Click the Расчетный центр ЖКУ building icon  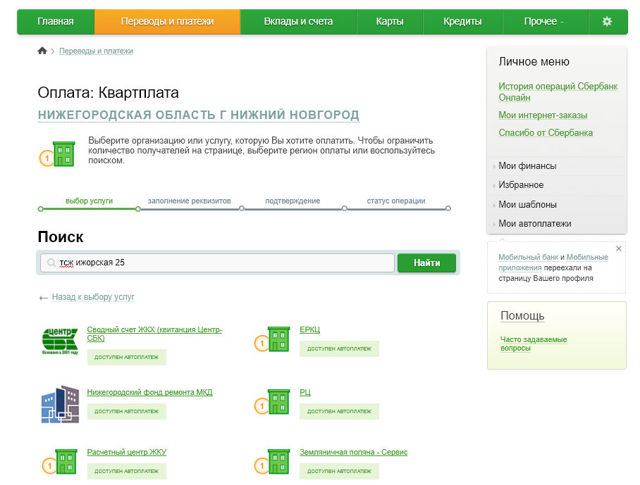pyautogui.click(x=60, y=462)
